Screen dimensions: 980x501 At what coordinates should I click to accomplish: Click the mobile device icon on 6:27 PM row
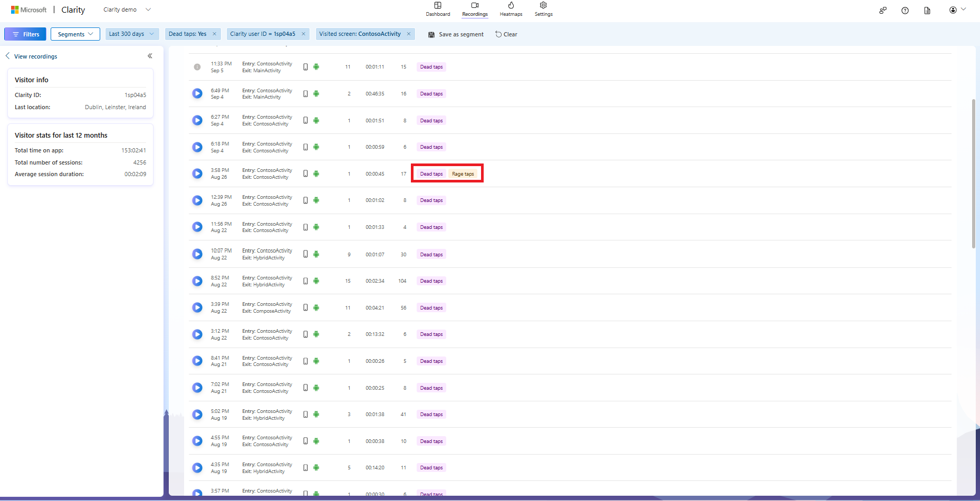click(x=305, y=120)
